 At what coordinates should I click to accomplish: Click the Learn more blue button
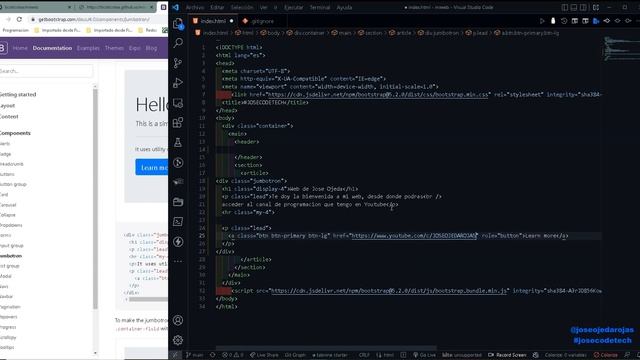pos(151,167)
